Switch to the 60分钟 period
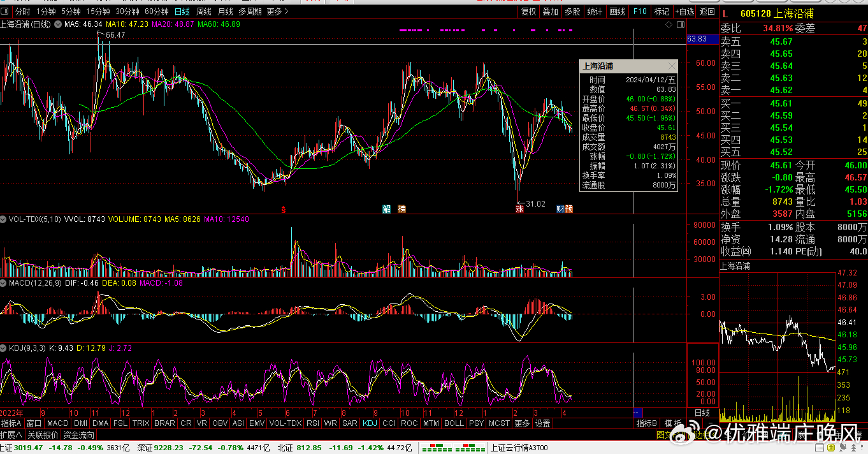Screen dimensions: 868x454 157,11
